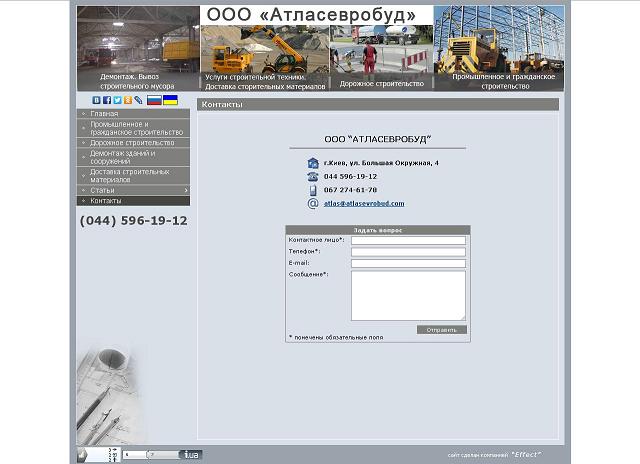Viewport: 640px width, 464px height.
Task: Click the "Effect" developer link
Action: pyautogui.click(x=526, y=454)
